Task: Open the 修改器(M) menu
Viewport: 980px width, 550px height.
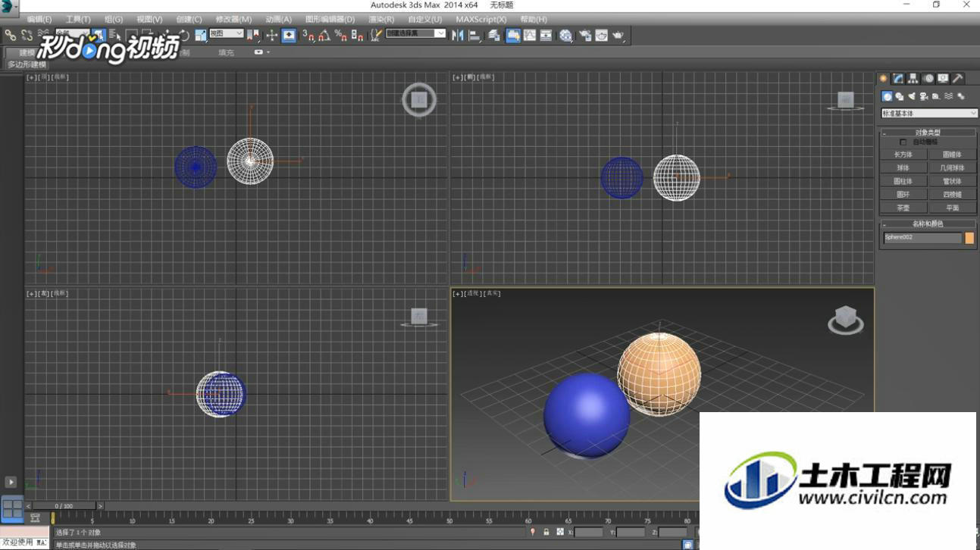Action: (x=233, y=19)
